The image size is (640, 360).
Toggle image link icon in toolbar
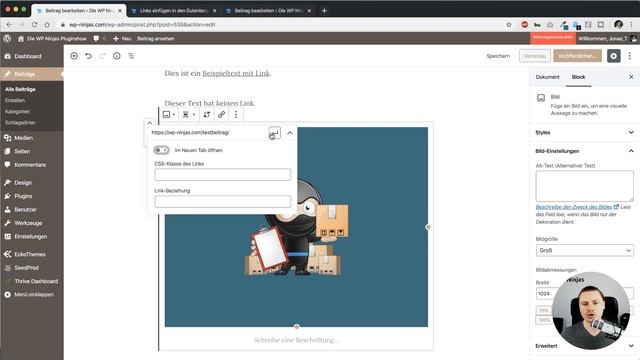pyautogui.click(x=221, y=115)
